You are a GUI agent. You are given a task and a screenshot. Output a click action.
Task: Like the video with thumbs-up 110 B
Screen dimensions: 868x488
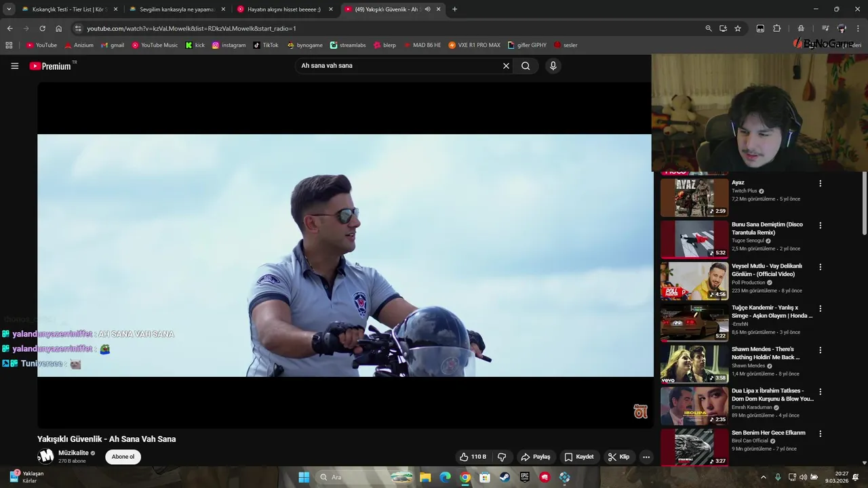(x=473, y=457)
